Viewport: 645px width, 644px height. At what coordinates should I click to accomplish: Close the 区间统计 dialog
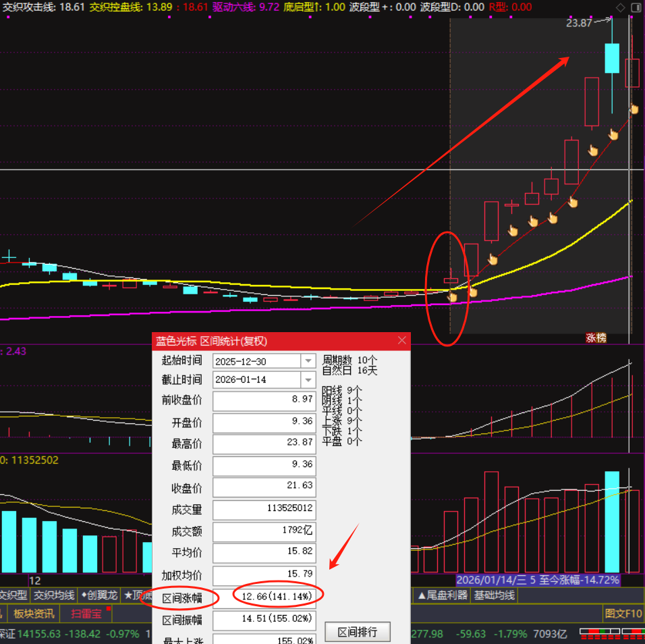pos(402,341)
